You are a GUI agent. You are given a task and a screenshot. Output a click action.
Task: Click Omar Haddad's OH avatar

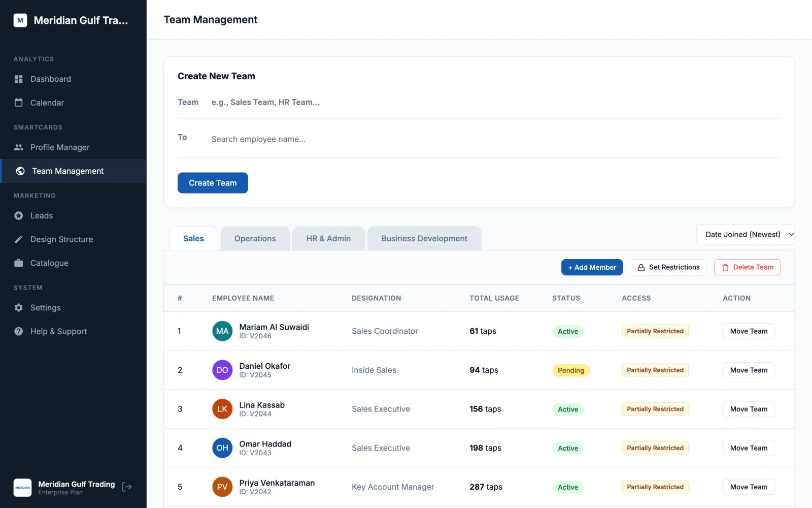(222, 448)
